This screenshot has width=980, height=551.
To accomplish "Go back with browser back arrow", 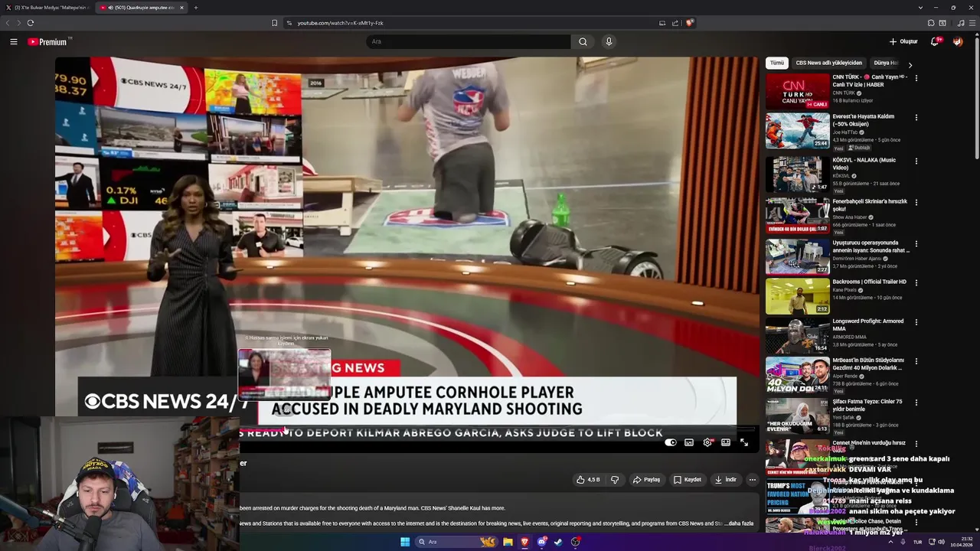I will pyautogui.click(x=8, y=23).
